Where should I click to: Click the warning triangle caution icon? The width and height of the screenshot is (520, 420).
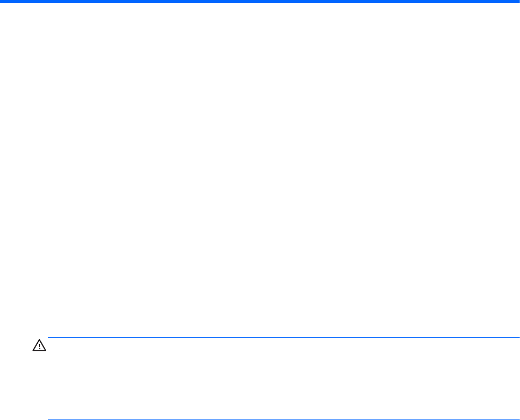(x=39, y=345)
